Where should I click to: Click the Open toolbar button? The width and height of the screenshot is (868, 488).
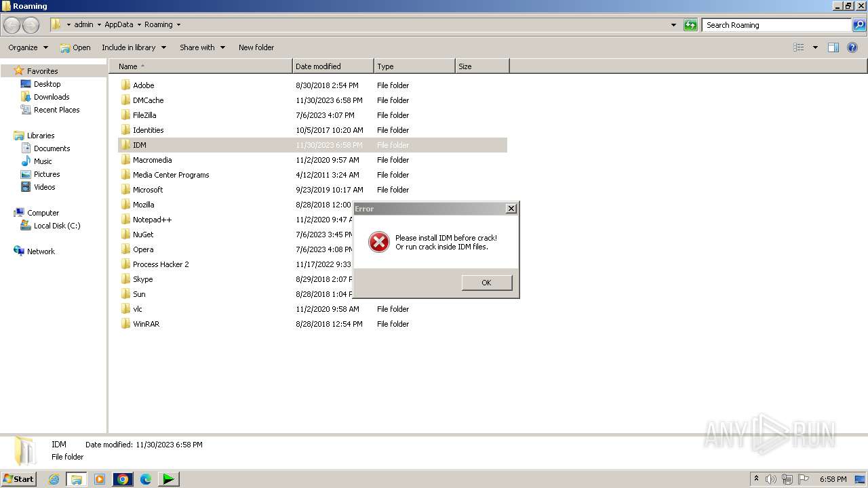[75, 47]
